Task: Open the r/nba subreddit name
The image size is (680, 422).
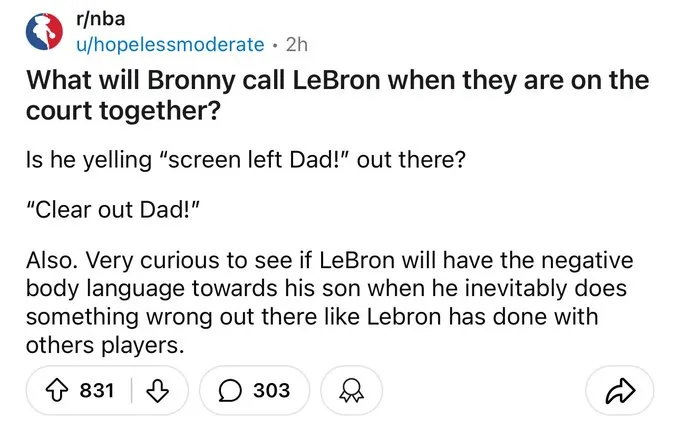Action: (x=98, y=18)
